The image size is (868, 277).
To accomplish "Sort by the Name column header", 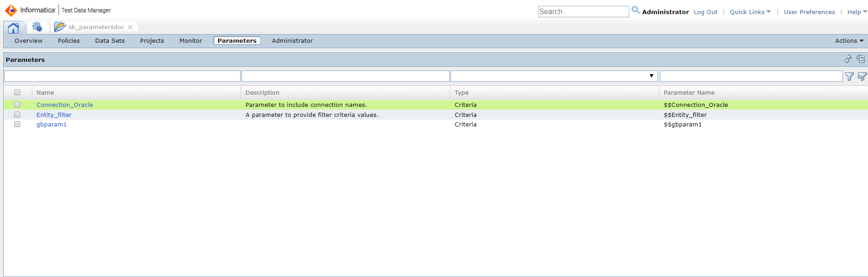I will coord(45,93).
